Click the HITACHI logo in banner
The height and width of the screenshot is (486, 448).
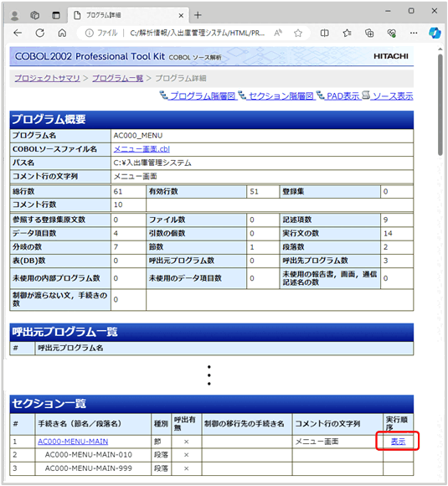pyautogui.click(x=391, y=56)
